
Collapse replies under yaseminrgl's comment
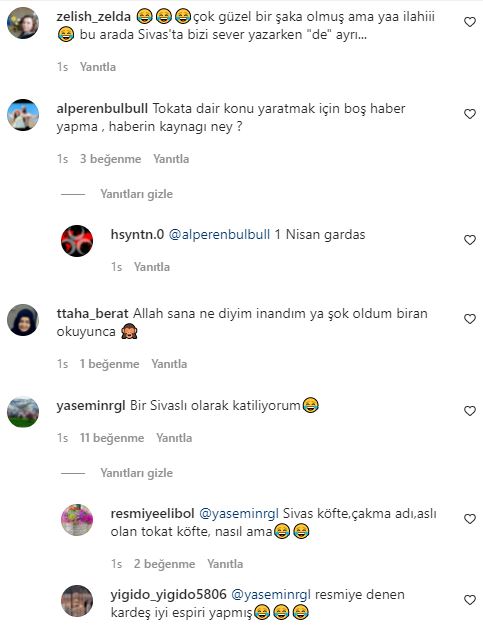click(x=137, y=473)
